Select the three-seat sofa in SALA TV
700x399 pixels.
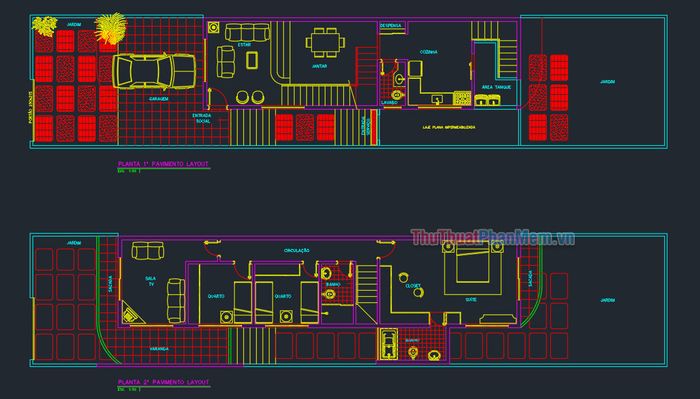(x=176, y=300)
